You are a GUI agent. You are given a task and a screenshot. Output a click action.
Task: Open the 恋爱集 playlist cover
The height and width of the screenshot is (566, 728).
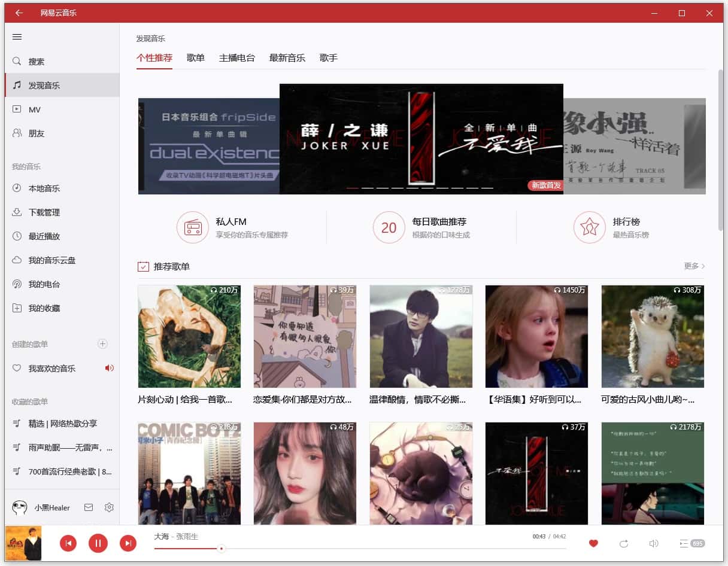click(x=305, y=336)
